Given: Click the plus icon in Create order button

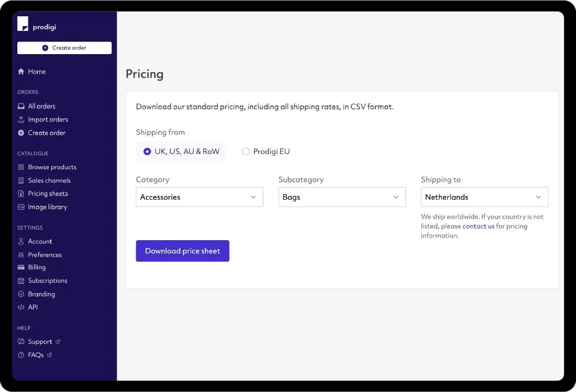Looking at the screenshot, I should tap(45, 48).
